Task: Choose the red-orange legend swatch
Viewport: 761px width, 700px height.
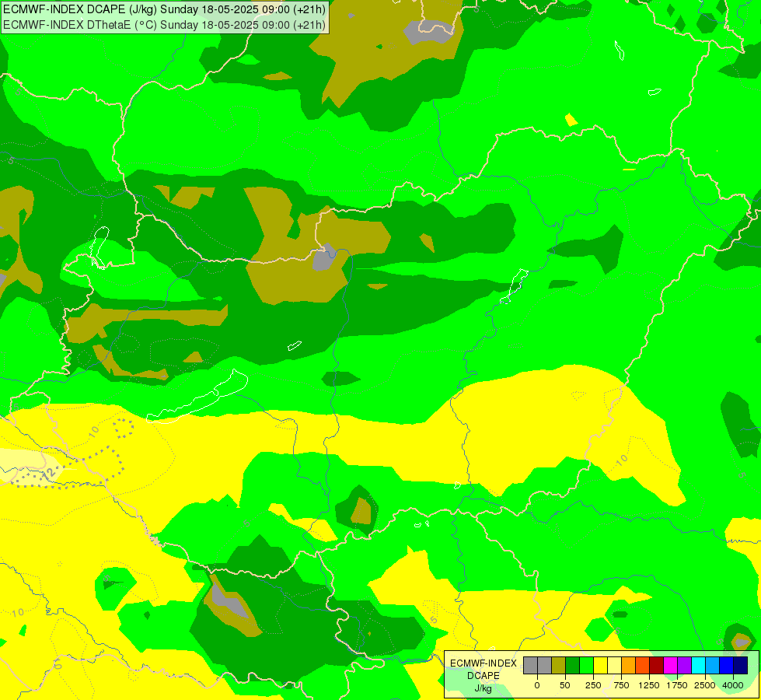Action: coord(643,666)
